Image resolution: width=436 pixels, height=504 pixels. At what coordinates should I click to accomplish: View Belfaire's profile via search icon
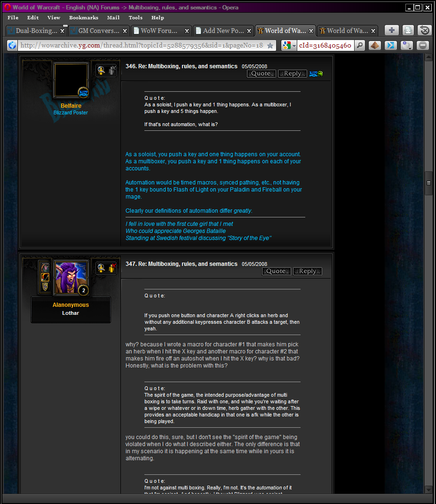[101, 70]
